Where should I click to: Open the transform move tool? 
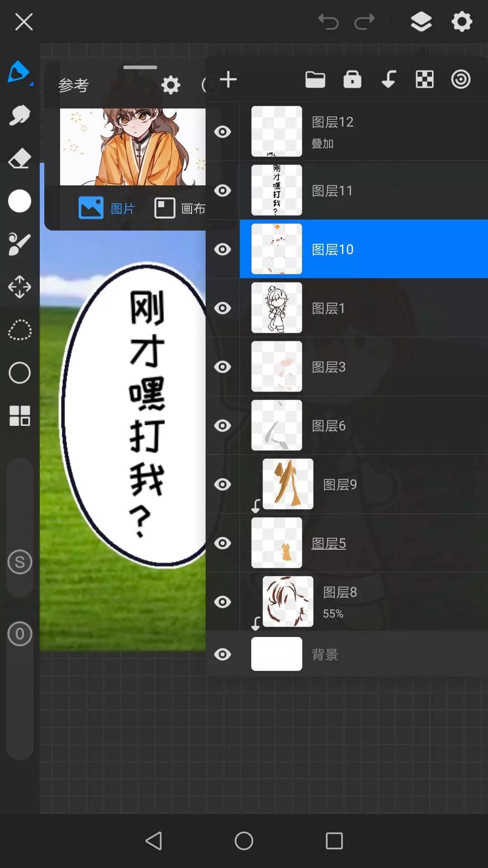pos(19,287)
